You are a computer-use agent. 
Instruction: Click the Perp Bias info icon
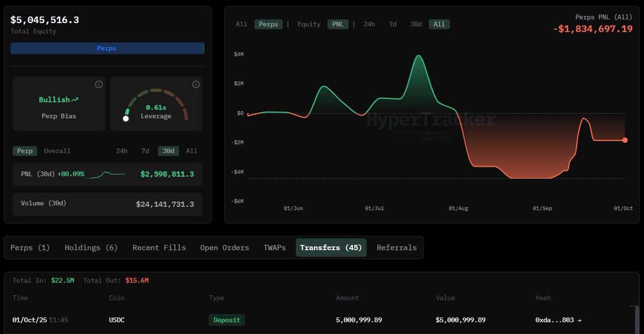tap(99, 84)
